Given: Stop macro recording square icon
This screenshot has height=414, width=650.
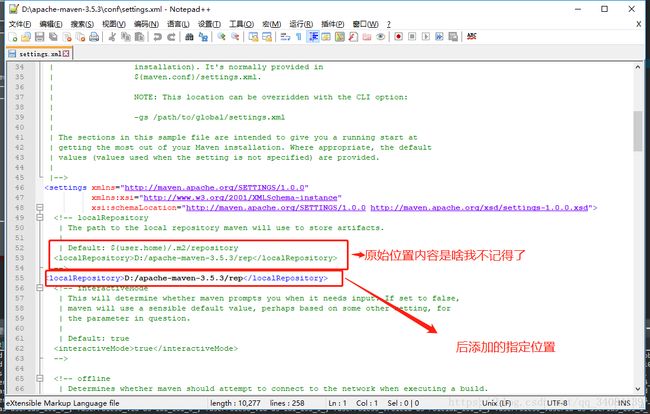Looking at the screenshot, I should (412, 37).
